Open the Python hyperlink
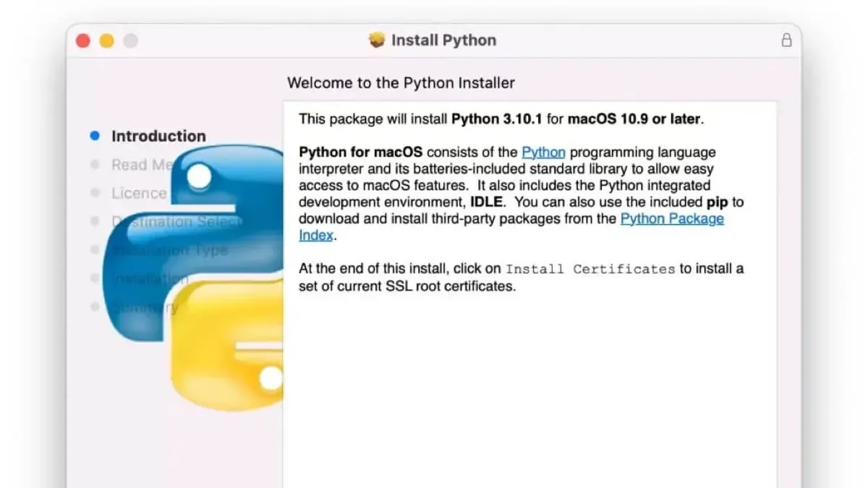 click(543, 153)
